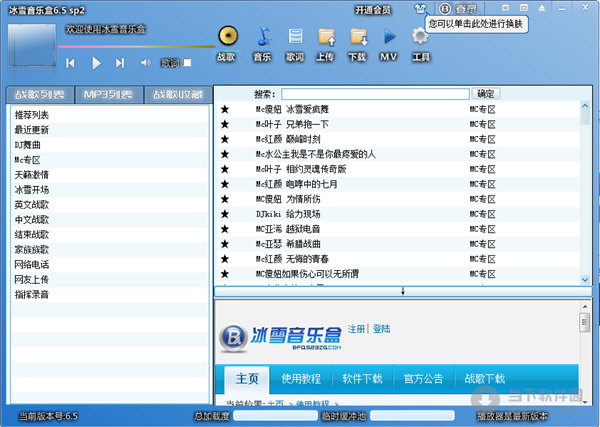Click star for Mc傻妞 冰雪爱疯舞
The image size is (600, 427).
click(225, 109)
